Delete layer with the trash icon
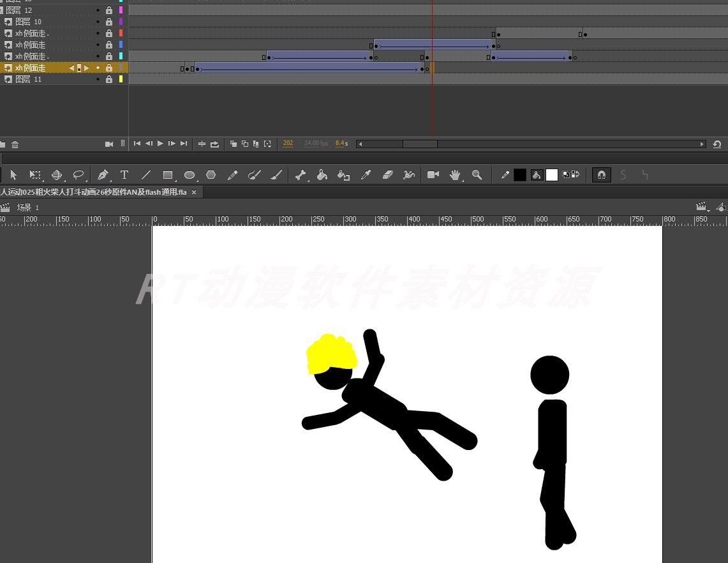728x563 pixels. coord(15,144)
